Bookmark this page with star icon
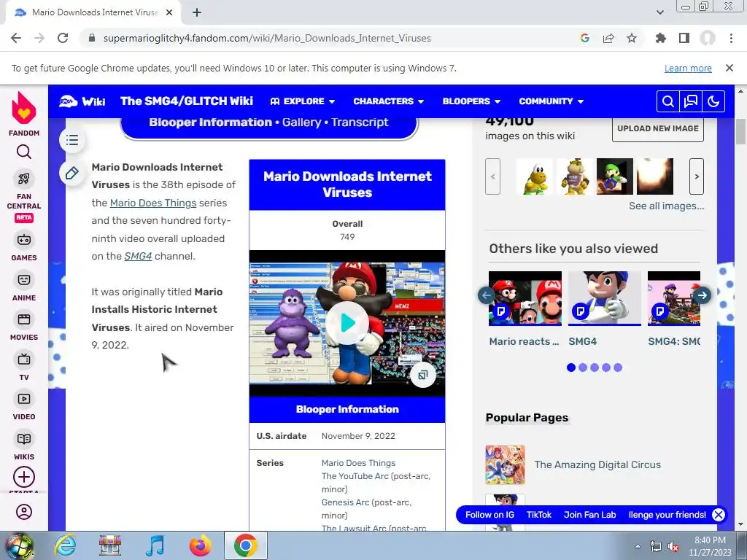This screenshot has height=560, width=747. (x=632, y=38)
